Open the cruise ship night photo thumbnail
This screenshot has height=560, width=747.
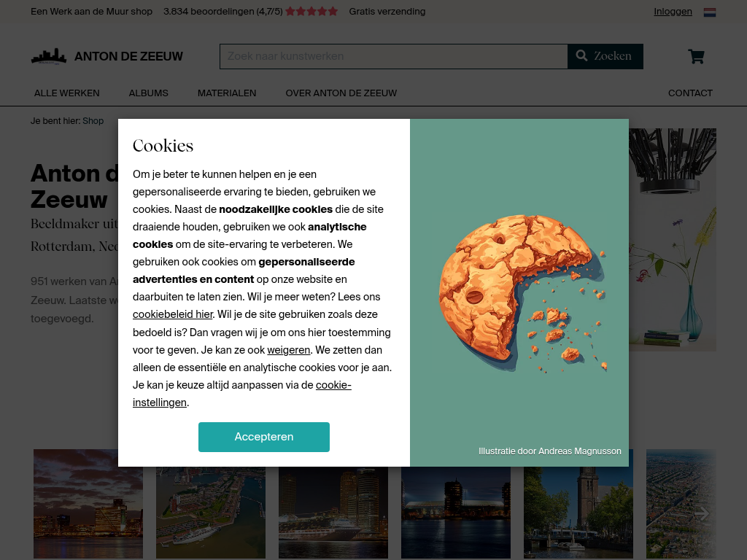point(333,513)
